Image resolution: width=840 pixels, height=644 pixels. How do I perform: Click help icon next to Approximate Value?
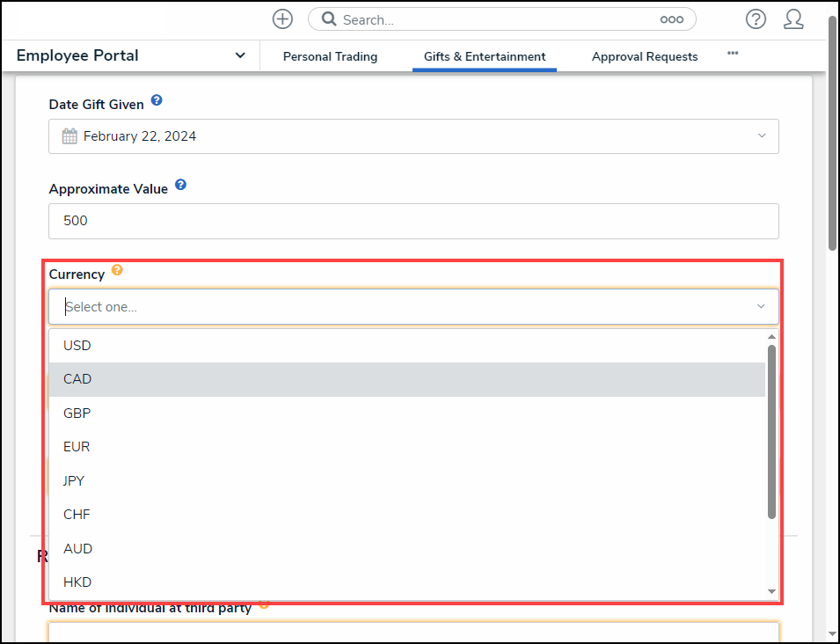pyautogui.click(x=180, y=185)
